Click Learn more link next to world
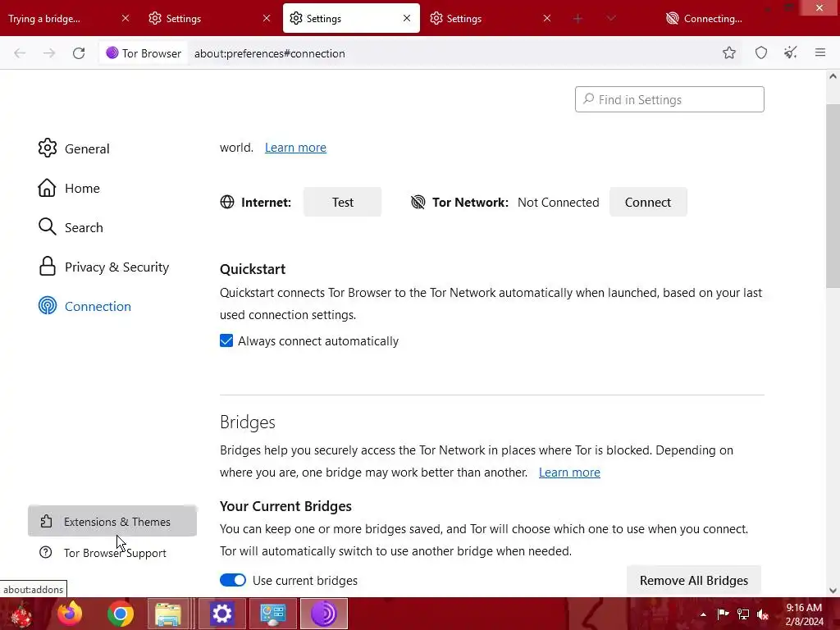Image resolution: width=840 pixels, height=630 pixels. (295, 148)
